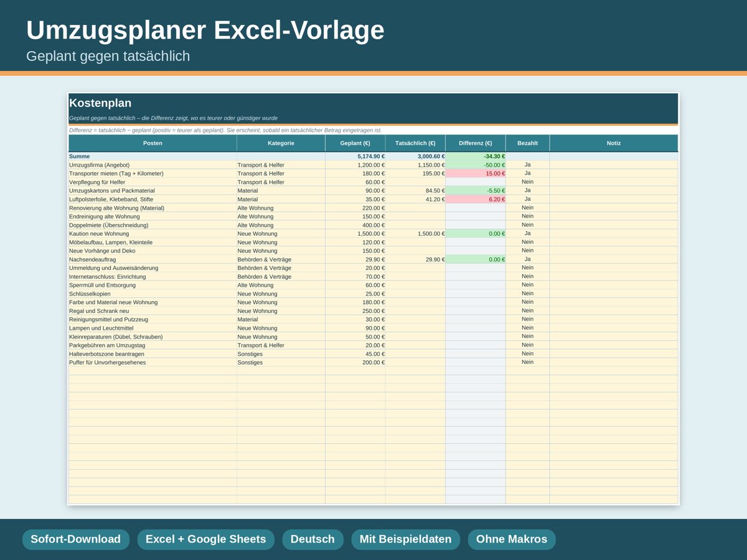Select the Mit Beispieldaten badge

pyautogui.click(x=405, y=539)
